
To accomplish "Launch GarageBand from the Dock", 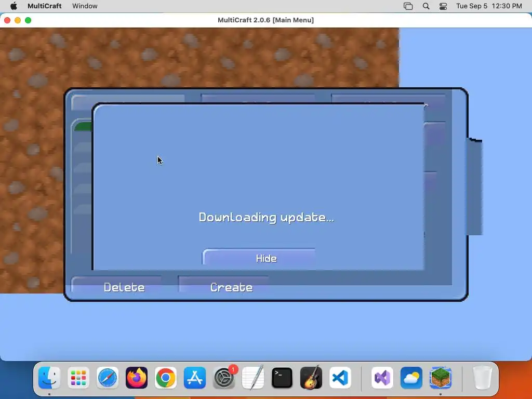I will [311, 378].
